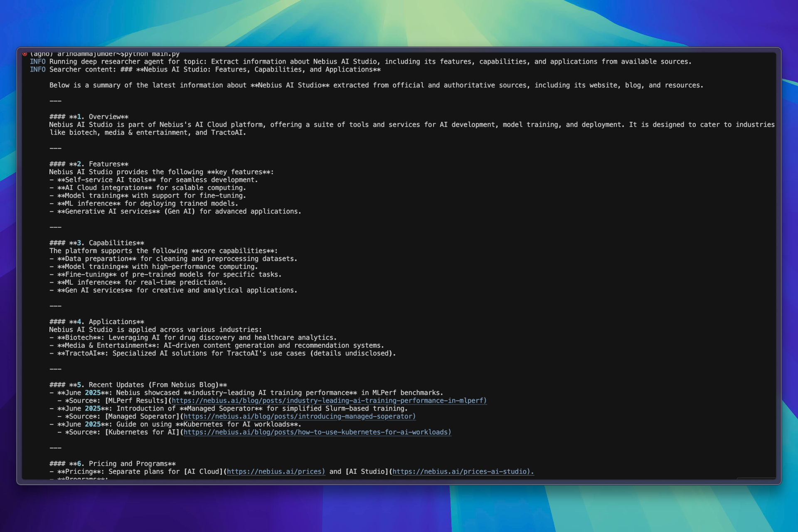Click the '#### **2. Features**' heading
Viewport: 798px width, 532px height.
coord(89,164)
